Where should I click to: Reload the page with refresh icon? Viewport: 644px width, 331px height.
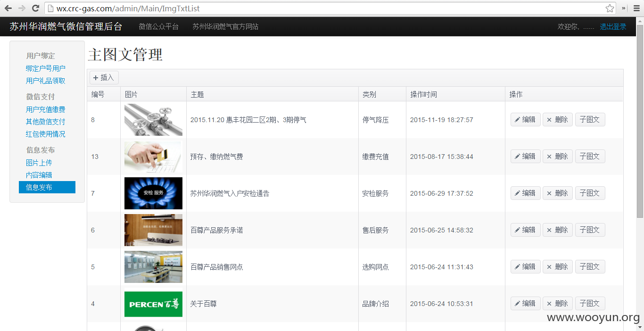[35, 8]
